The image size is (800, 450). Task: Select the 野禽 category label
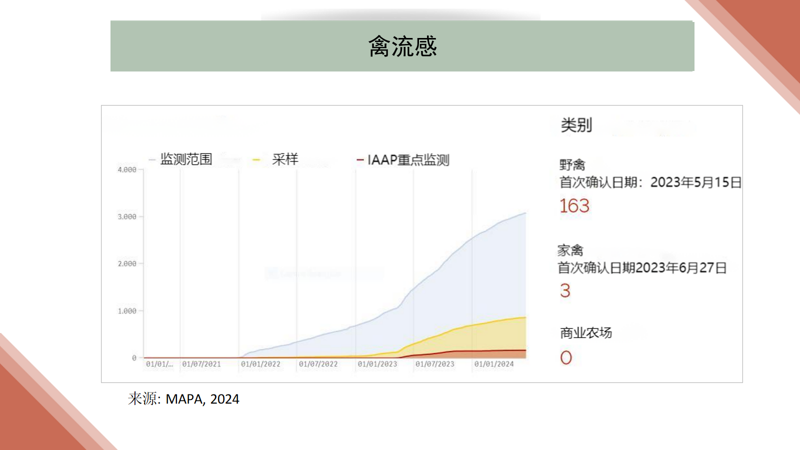click(x=572, y=165)
